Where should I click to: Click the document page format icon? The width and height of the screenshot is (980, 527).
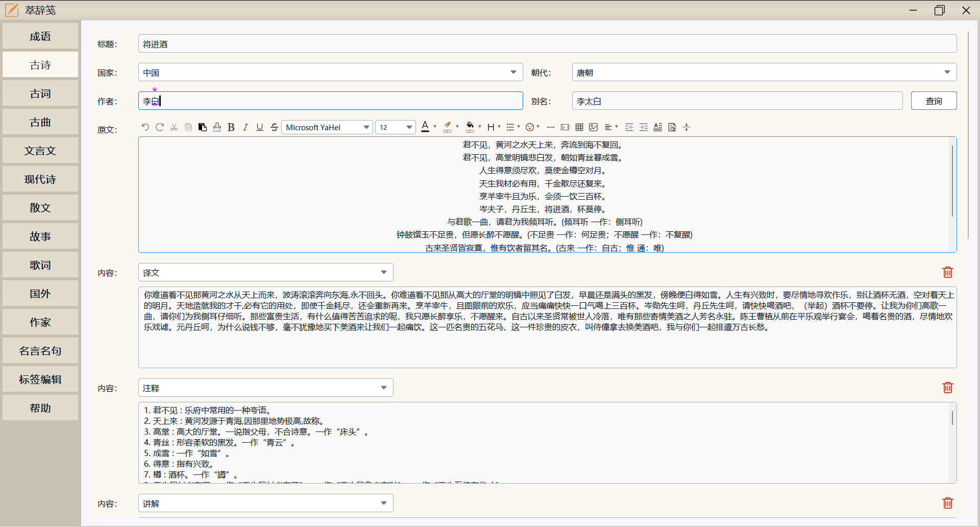[672, 127]
